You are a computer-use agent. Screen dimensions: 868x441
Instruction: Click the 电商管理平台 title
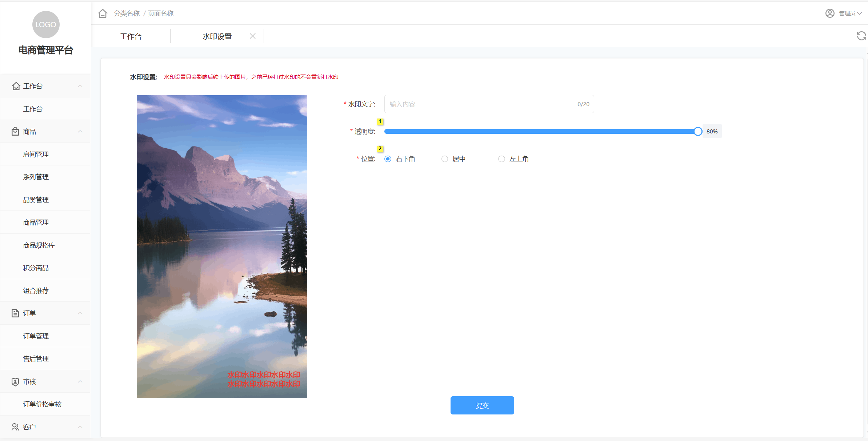(x=46, y=50)
